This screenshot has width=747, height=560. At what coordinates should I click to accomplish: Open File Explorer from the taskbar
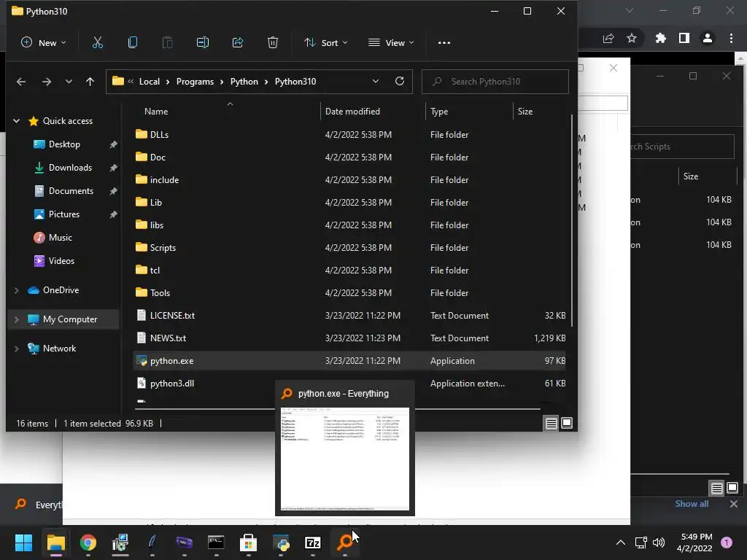pos(55,542)
